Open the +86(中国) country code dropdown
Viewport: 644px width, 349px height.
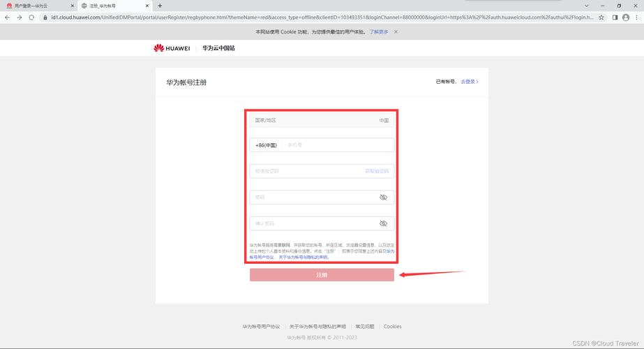pyautogui.click(x=266, y=145)
